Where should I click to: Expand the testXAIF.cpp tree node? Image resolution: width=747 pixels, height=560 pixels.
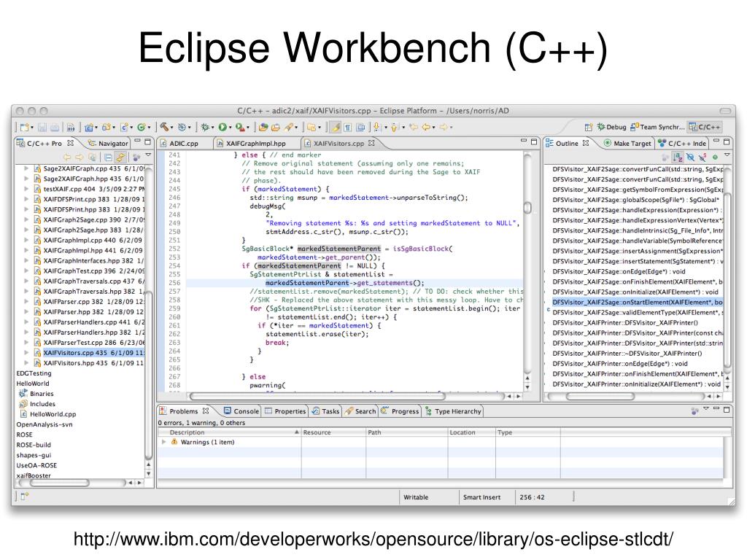pos(26,189)
